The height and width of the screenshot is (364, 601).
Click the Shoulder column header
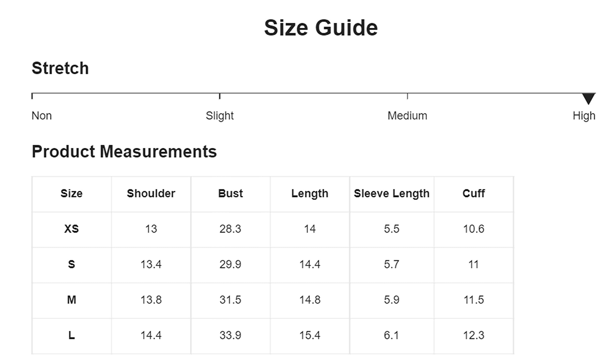pos(151,193)
